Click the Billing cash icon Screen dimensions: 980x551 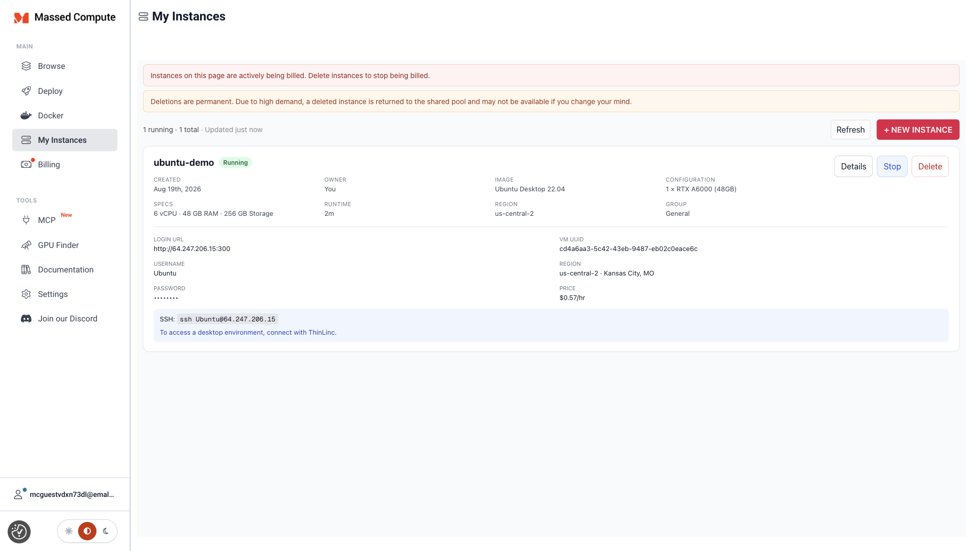[26, 164]
